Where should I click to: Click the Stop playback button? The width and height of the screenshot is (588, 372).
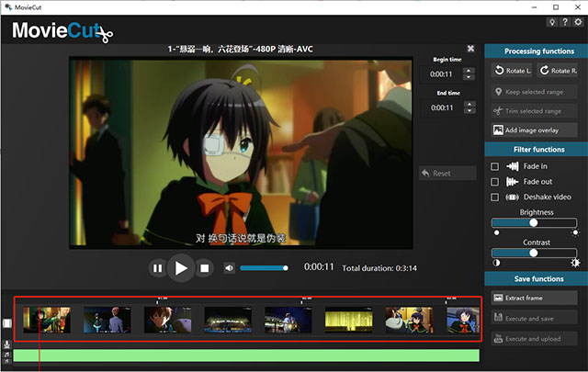206,268
